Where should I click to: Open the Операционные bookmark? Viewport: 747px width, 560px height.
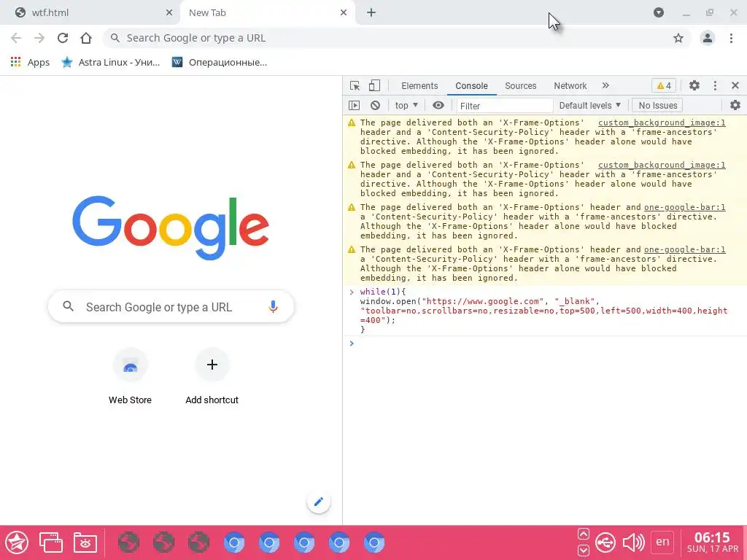pyautogui.click(x=220, y=62)
